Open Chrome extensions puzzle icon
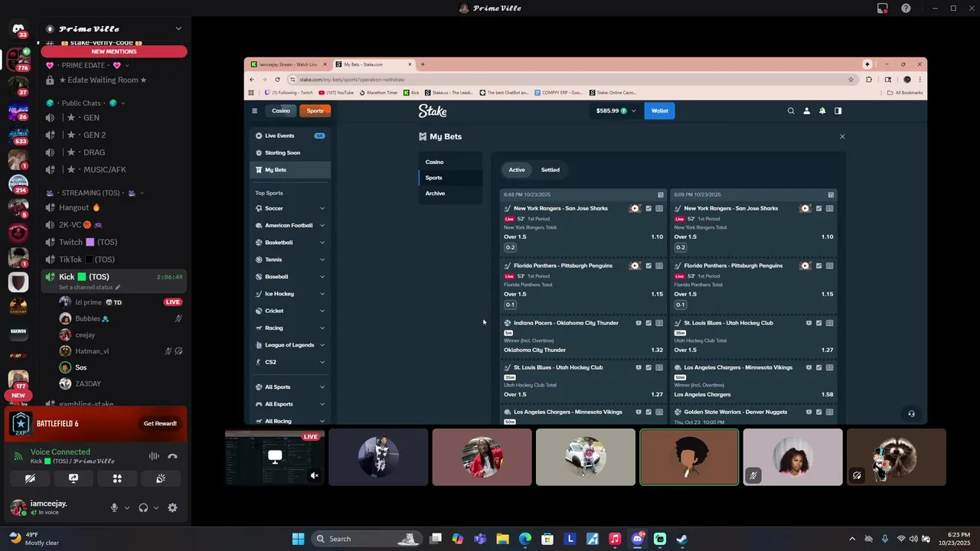This screenshot has width=980, height=551. 869,80
